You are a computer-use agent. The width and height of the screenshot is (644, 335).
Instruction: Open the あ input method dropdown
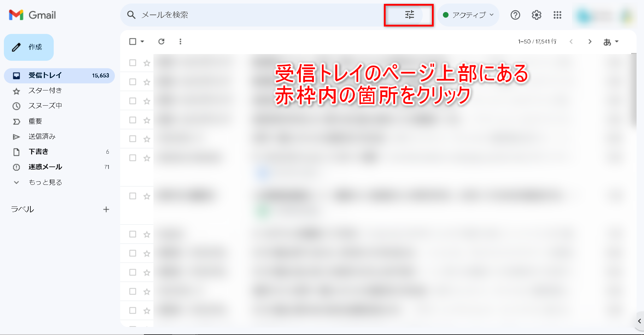[x=610, y=42]
